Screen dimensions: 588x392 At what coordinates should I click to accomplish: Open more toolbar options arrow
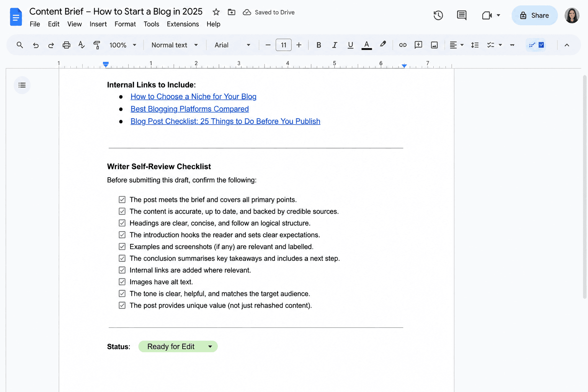pyautogui.click(x=512, y=45)
